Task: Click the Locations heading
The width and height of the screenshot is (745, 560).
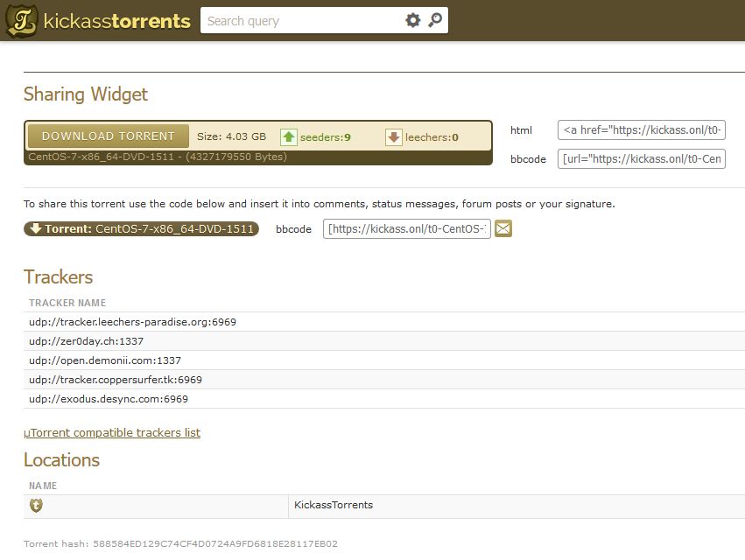Action: coord(62,459)
